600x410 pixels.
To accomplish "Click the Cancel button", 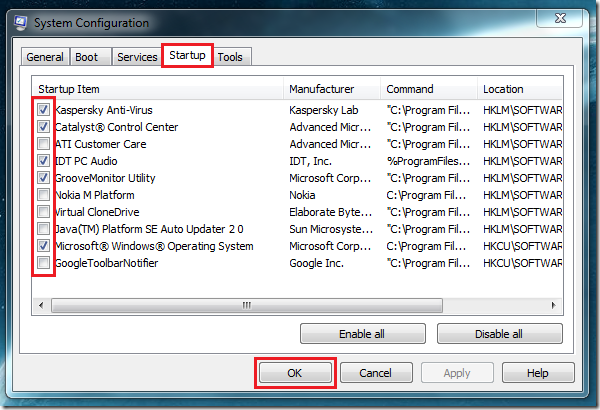I will tap(376, 373).
